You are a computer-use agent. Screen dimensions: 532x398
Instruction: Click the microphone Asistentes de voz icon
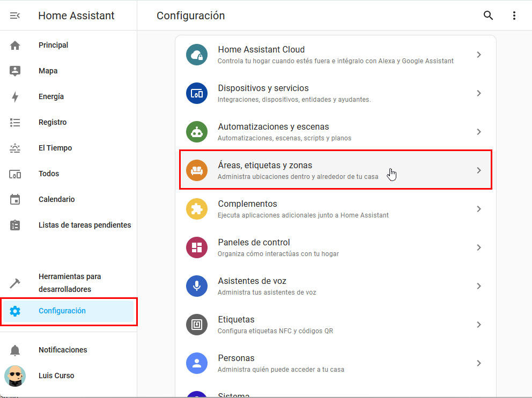coord(196,286)
